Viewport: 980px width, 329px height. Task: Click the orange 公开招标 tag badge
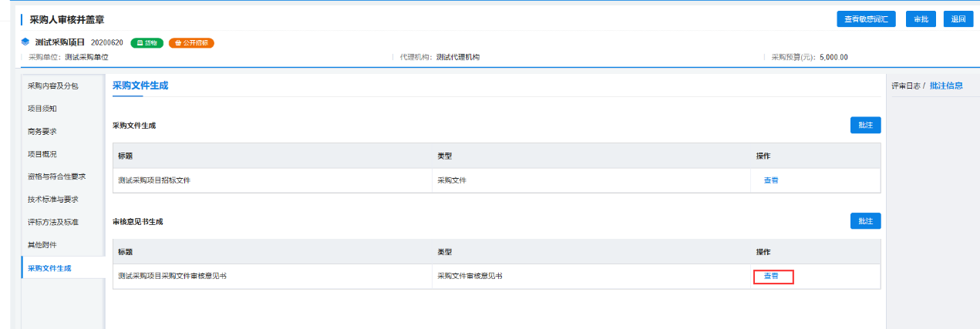[x=190, y=43]
